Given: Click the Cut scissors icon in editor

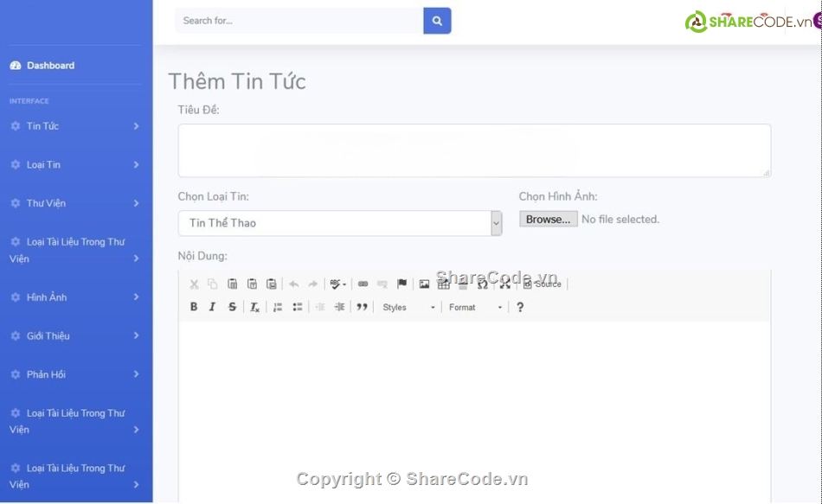Looking at the screenshot, I should click(194, 284).
